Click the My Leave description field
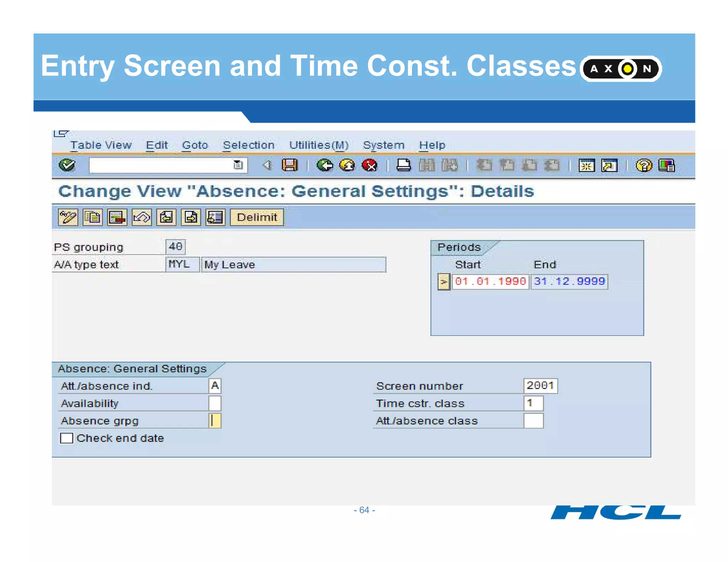 click(294, 264)
